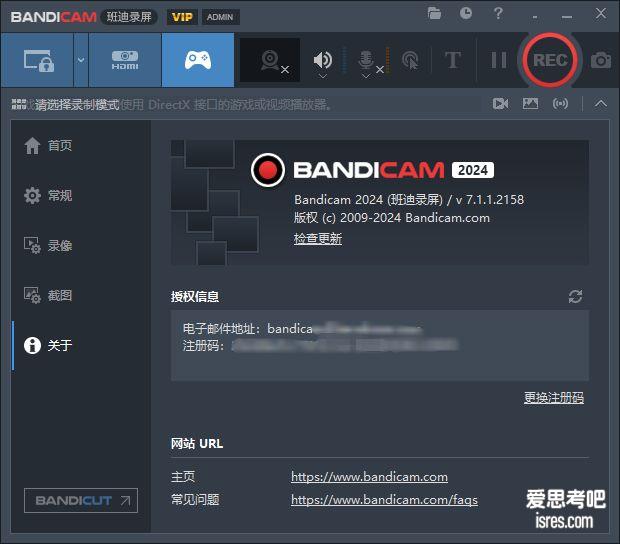The width and height of the screenshot is (620, 544).
Task: Select HDMI device recording mode
Action: 125,60
